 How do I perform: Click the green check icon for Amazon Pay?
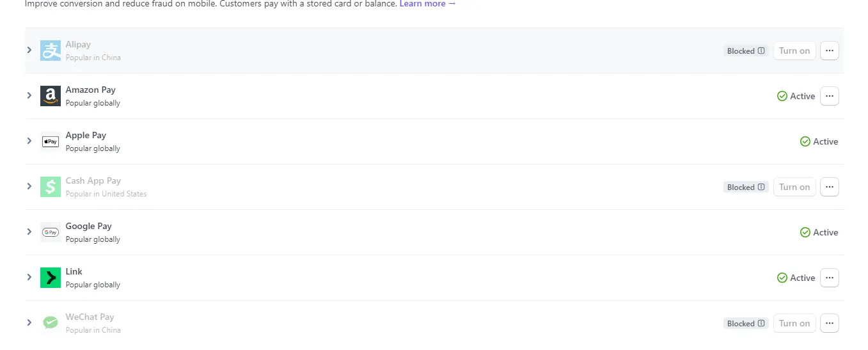pos(782,96)
